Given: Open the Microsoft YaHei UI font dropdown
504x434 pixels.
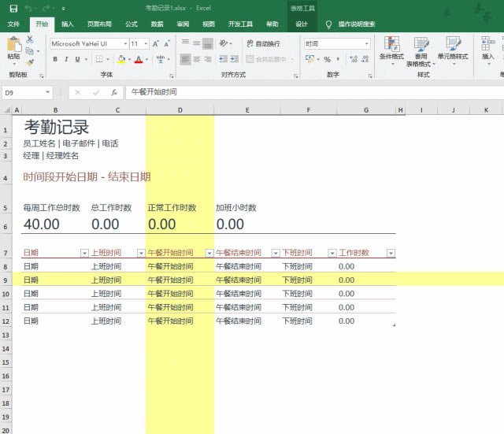Looking at the screenshot, I should click(x=124, y=44).
